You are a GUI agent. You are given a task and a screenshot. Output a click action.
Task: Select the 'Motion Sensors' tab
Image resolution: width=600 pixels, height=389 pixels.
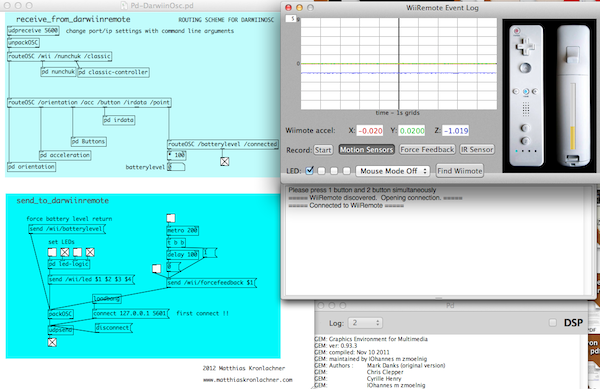[x=366, y=150]
